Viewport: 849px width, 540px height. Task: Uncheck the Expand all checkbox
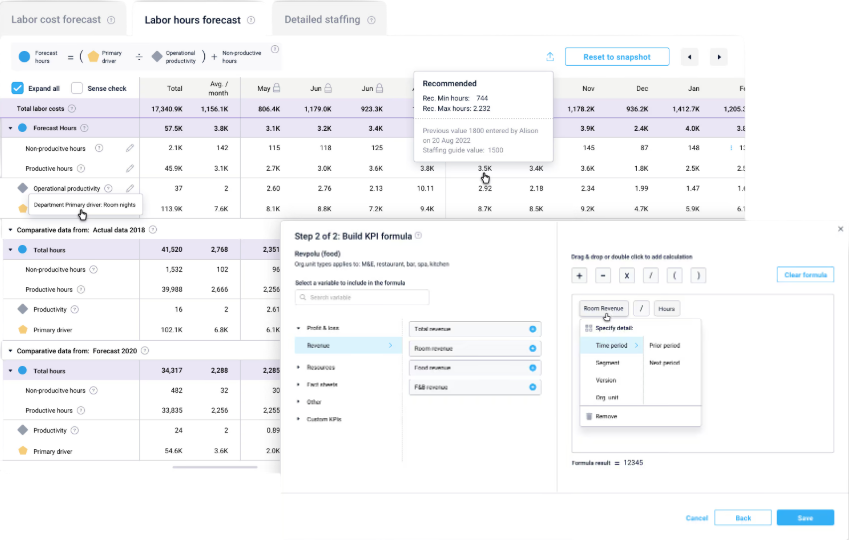(18, 88)
